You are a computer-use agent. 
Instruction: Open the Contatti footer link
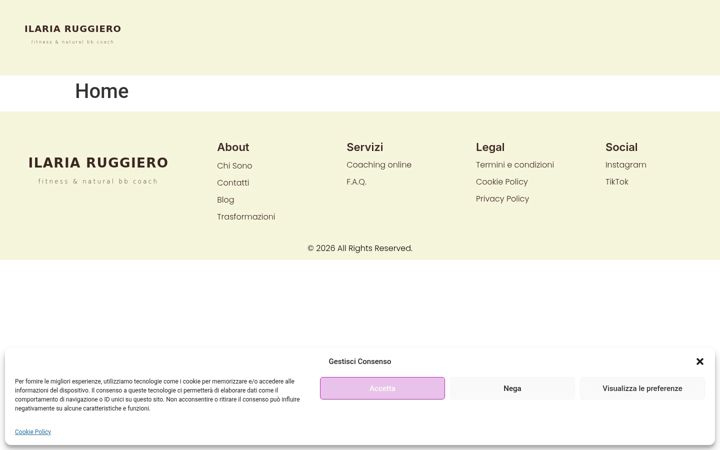(233, 183)
